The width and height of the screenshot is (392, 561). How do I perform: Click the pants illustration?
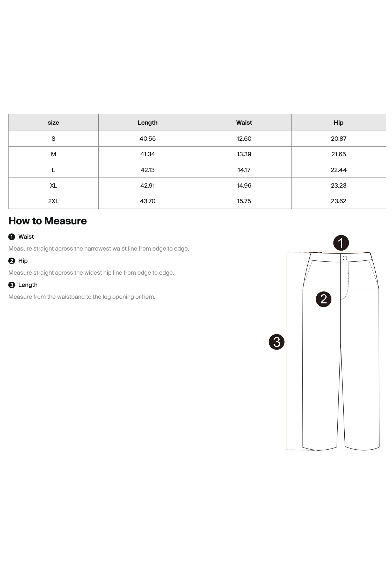[341, 351]
